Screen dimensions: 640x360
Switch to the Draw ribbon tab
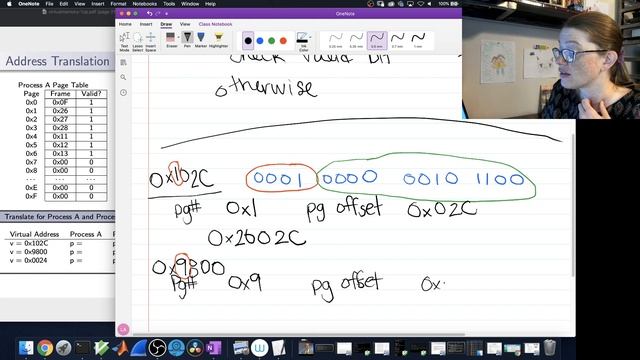click(166, 24)
